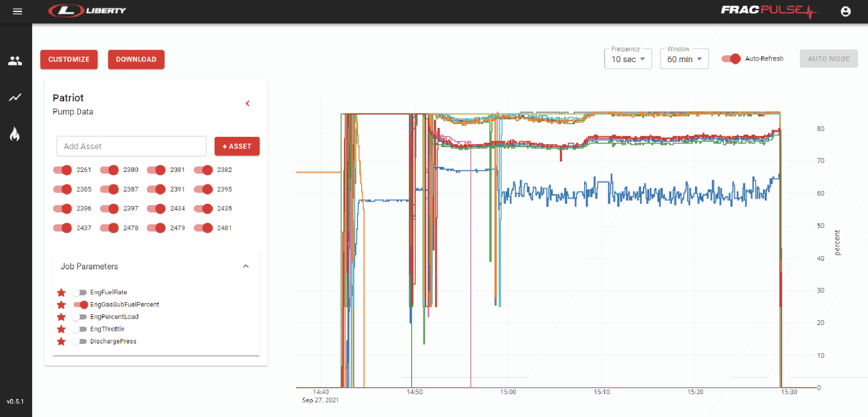The width and height of the screenshot is (868, 417).
Task: Click the star next to EngThrottle
Action: click(61, 329)
